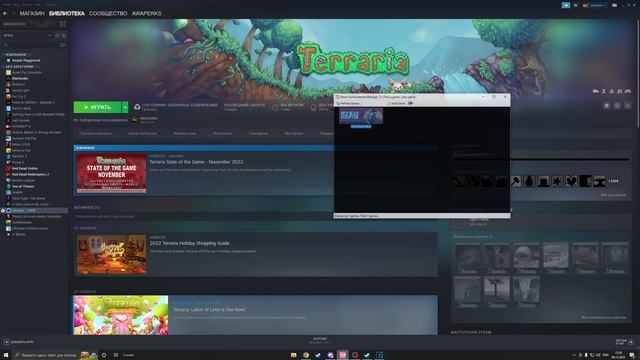Open Chrome from the taskbar

(x=306, y=355)
